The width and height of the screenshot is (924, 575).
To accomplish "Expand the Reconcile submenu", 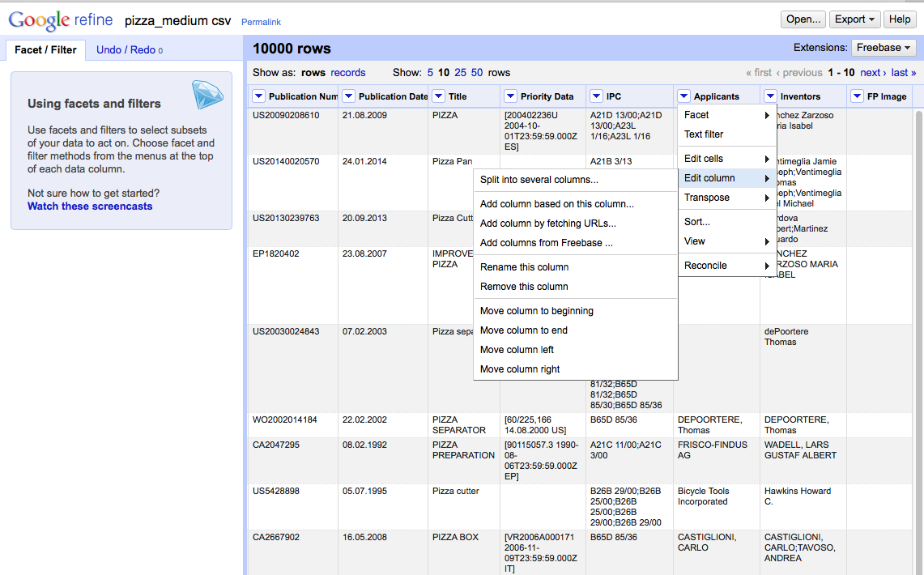I will tap(727, 266).
